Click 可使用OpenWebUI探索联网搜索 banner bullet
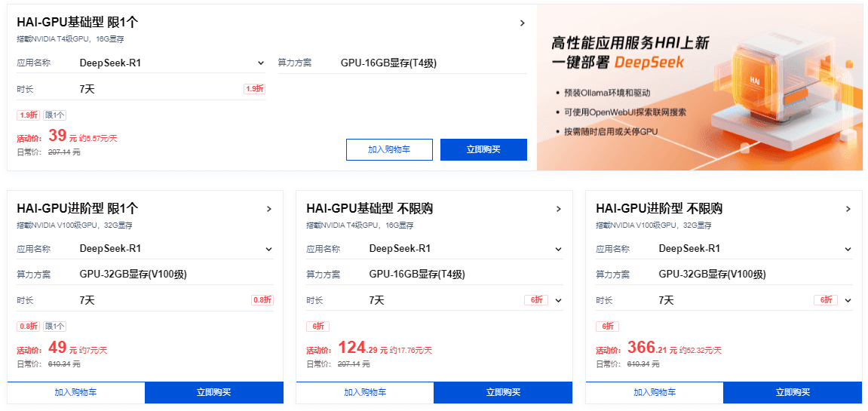868x411 pixels. point(625,112)
